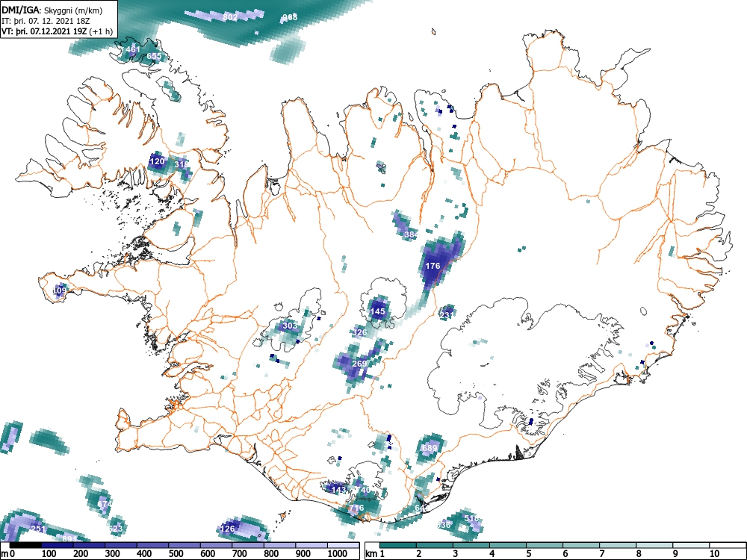
Task: Click the pale legend segment between km 9 and 10
Action: coord(691,545)
